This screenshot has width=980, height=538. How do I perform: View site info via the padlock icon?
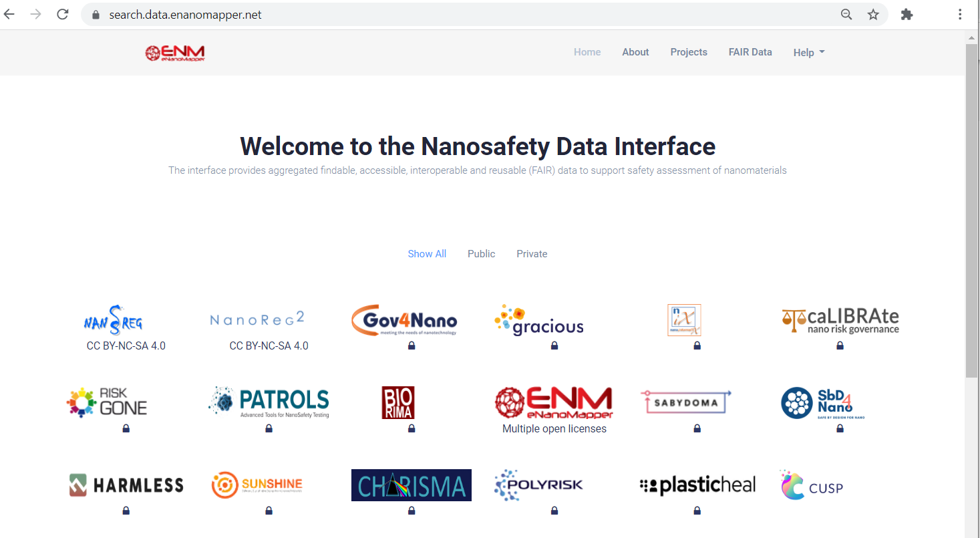click(95, 15)
